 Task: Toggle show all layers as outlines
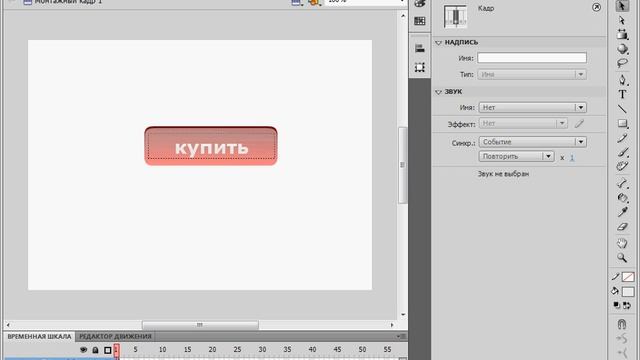107,350
